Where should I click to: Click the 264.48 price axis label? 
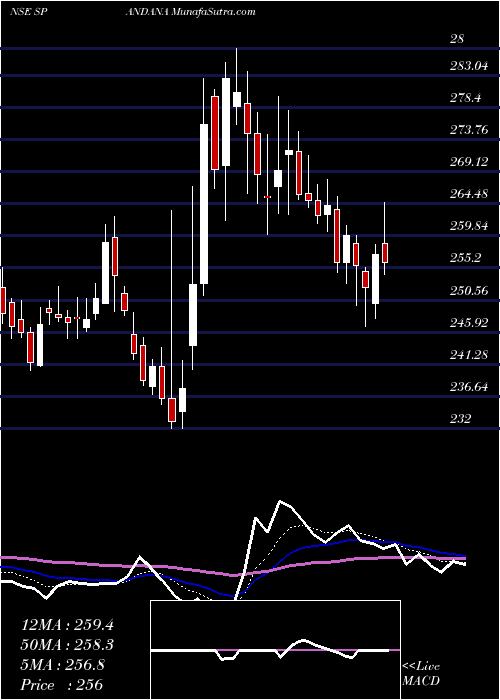(x=470, y=194)
